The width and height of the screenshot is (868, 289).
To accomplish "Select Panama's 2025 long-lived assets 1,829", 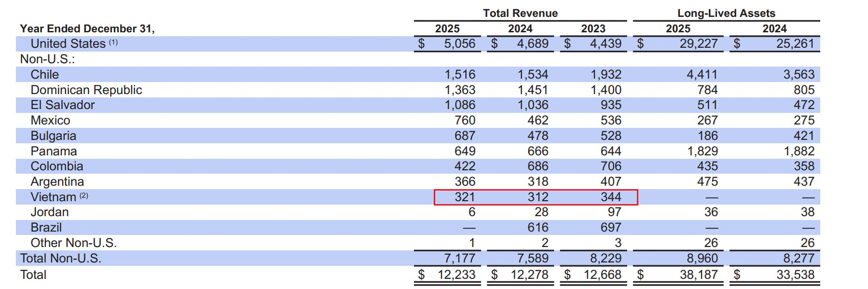I will tap(702, 151).
